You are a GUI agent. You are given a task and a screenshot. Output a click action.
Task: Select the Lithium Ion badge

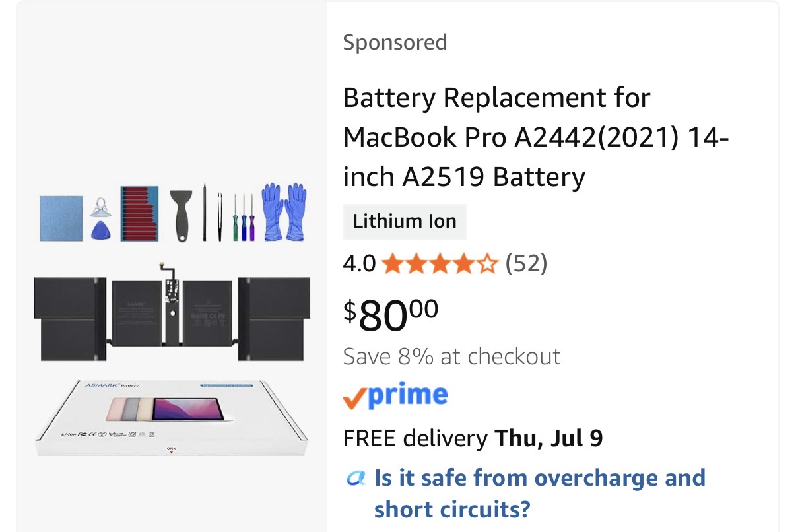point(405,221)
